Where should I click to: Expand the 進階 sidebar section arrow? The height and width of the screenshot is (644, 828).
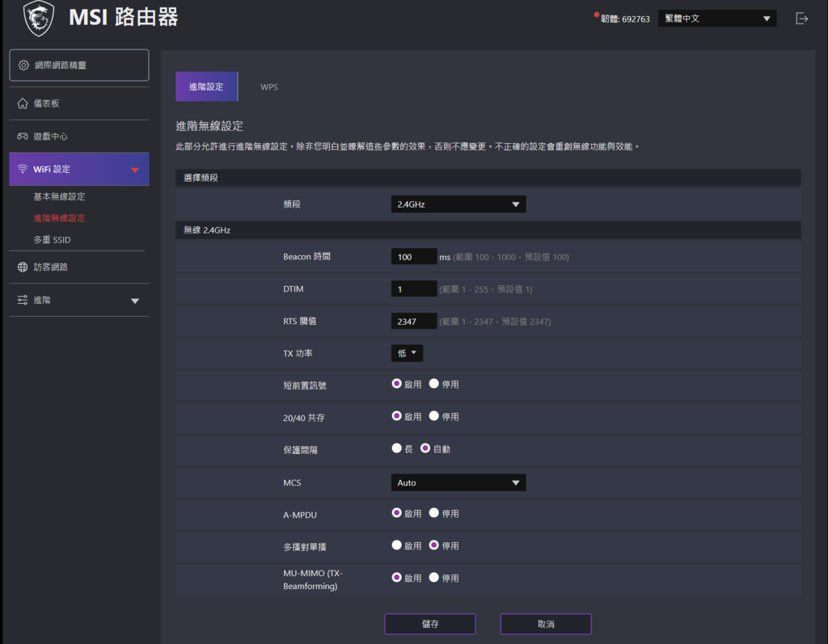point(135,301)
